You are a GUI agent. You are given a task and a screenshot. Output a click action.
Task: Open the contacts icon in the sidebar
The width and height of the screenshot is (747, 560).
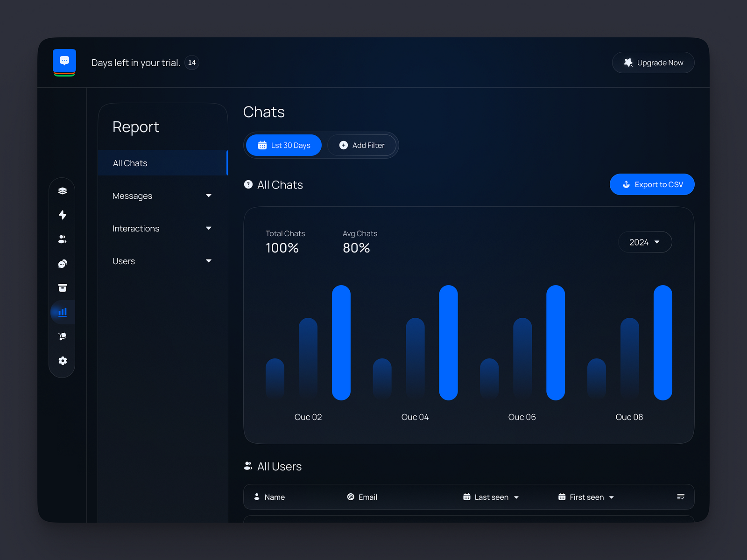(62, 239)
